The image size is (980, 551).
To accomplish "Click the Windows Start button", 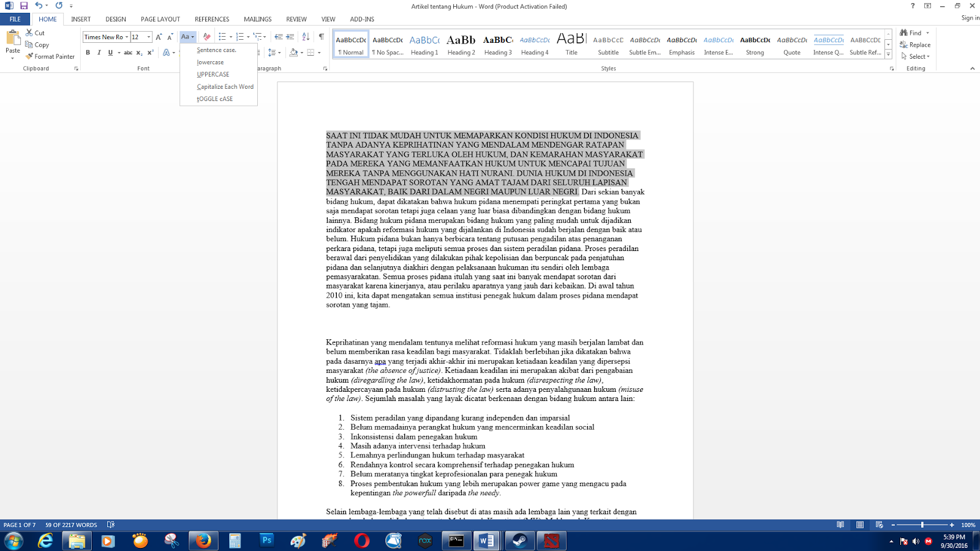I will coord(13,541).
